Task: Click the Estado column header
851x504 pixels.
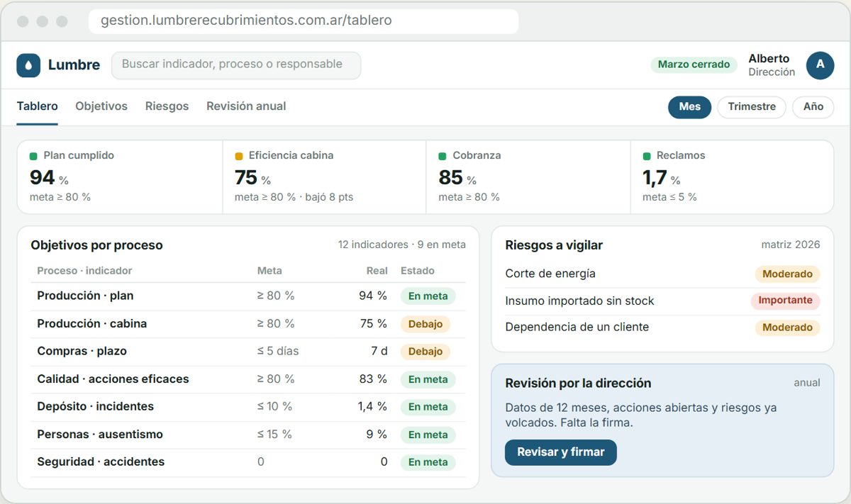Action: (418, 271)
